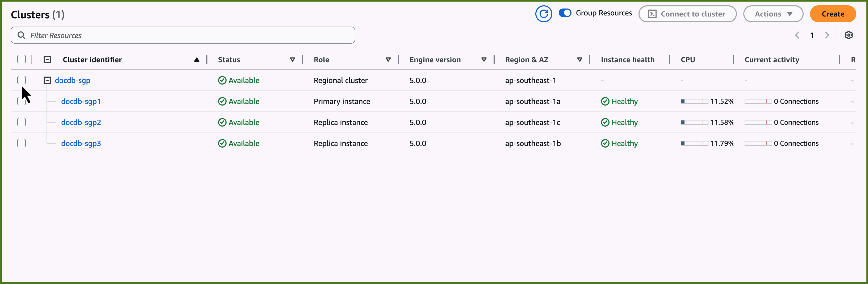Open the Status column sort arrow
Screen dimensions: 868x284
pos(292,60)
